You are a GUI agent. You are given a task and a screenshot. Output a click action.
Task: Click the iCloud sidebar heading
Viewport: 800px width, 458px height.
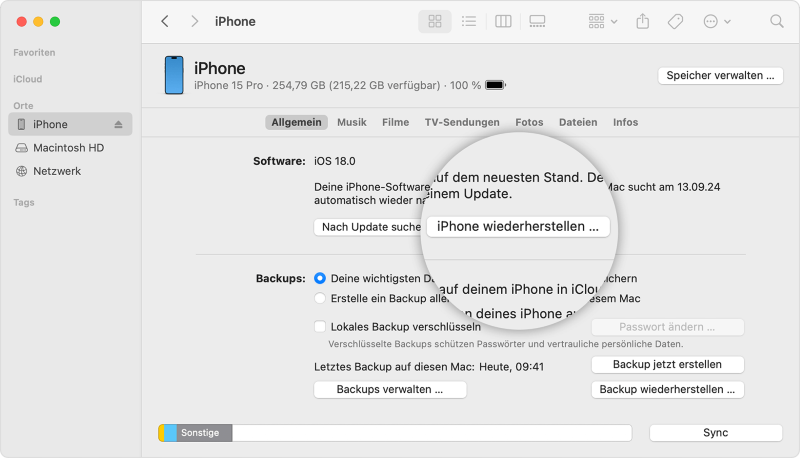28,79
